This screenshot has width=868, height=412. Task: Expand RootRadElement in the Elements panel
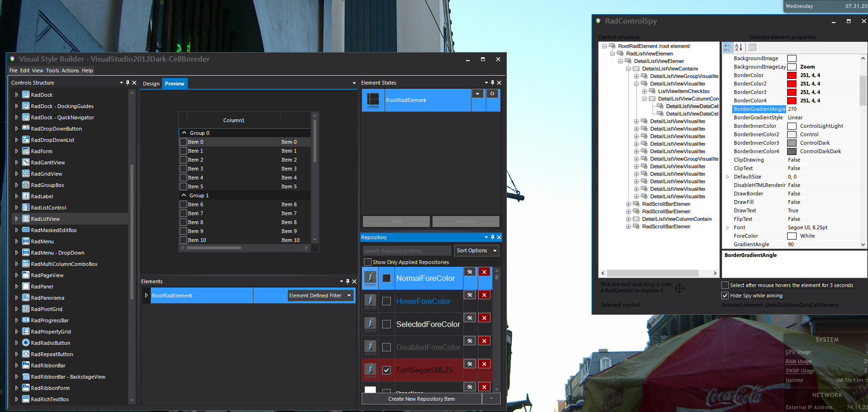pos(146,295)
